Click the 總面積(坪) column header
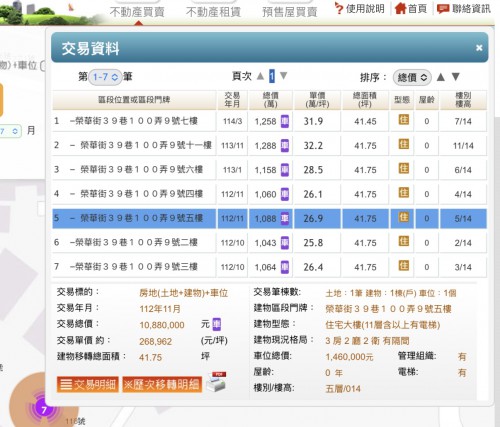The image size is (500, 427). (x=365, y=100)
